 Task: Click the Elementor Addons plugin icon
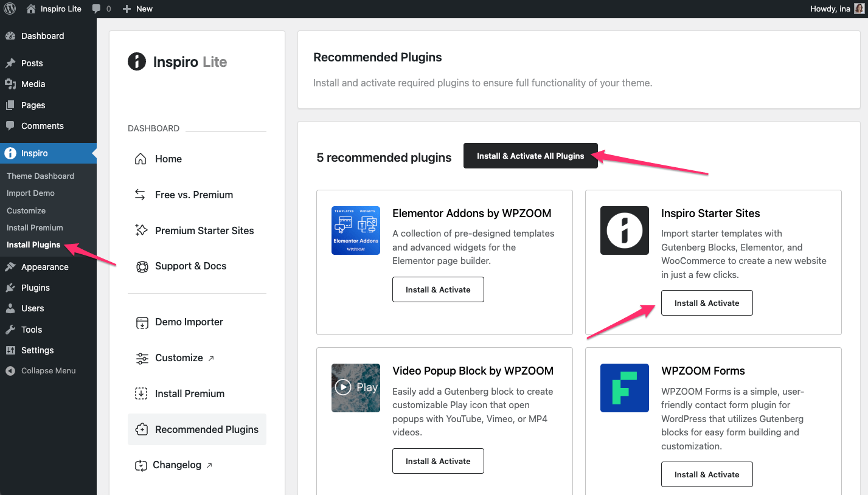click(x=356, y=230)
